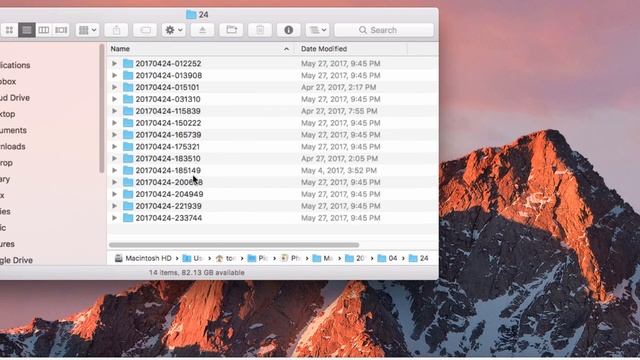Select the 20170424-221939 folder name
The height and width of the screenshot is (360, 640).
[x=168, y=206]
